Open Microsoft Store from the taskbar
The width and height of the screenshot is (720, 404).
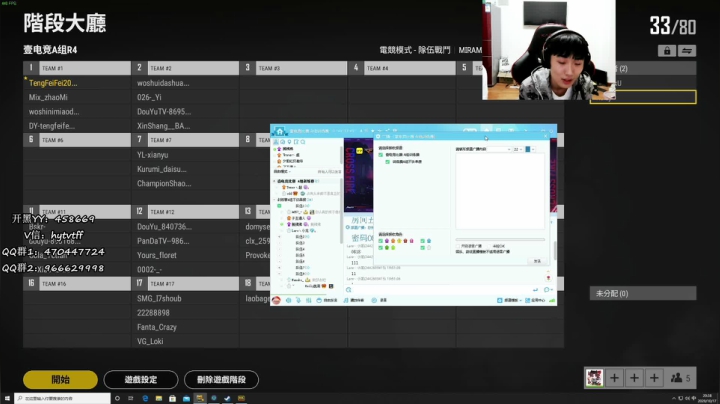[172, 398]
